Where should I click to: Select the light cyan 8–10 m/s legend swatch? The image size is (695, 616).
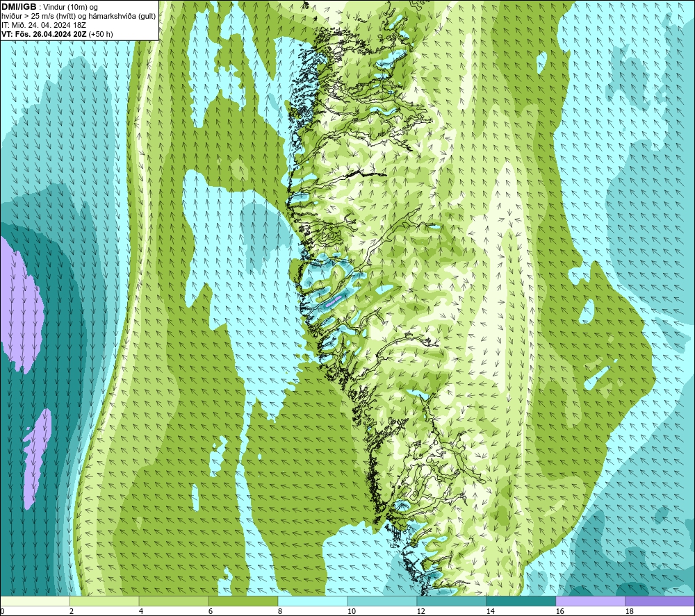point(313,601)
